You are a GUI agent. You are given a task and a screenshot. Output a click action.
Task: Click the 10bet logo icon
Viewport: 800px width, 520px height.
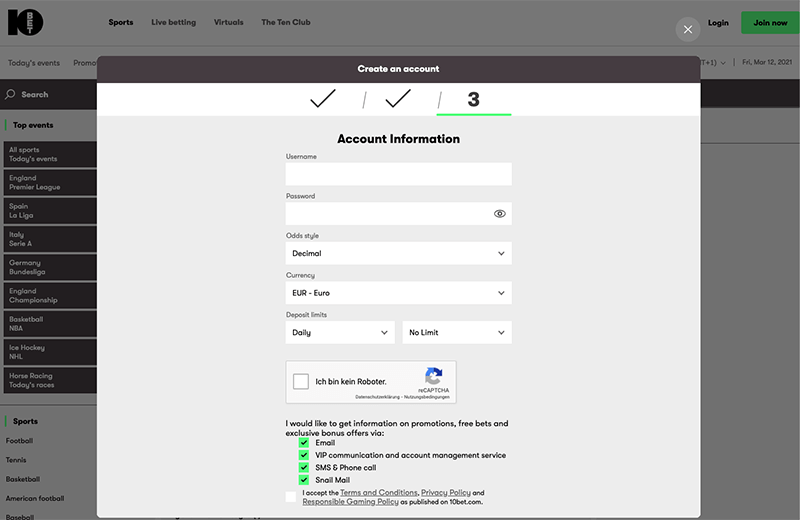point(25,22)
